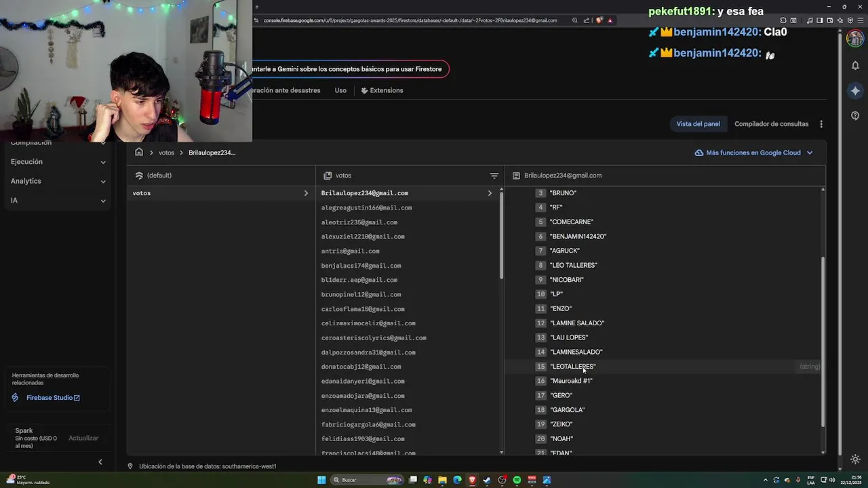Select document alexuziel2210@gmail.com

tap(363, 237)
